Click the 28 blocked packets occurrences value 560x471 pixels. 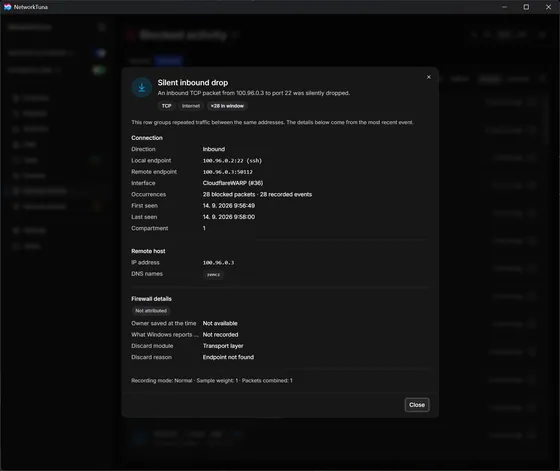tap(257, 195)
